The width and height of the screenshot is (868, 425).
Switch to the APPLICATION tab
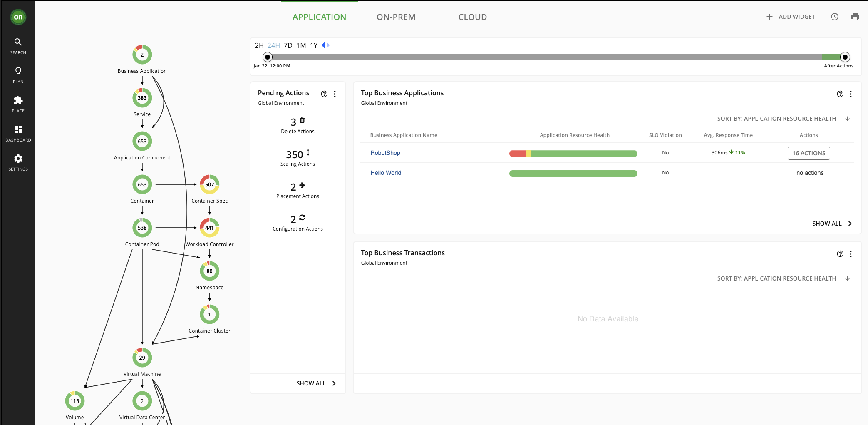319,17
